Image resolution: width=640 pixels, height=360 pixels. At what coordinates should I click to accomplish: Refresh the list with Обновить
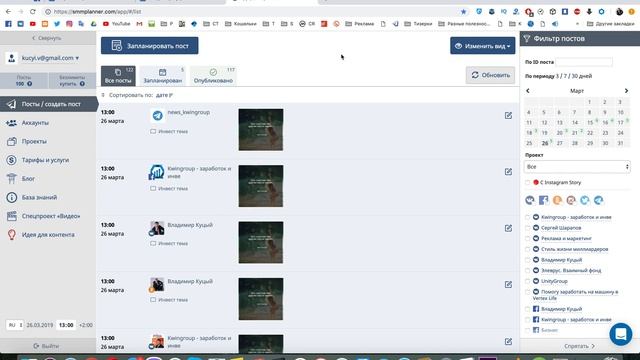(490, 75)
